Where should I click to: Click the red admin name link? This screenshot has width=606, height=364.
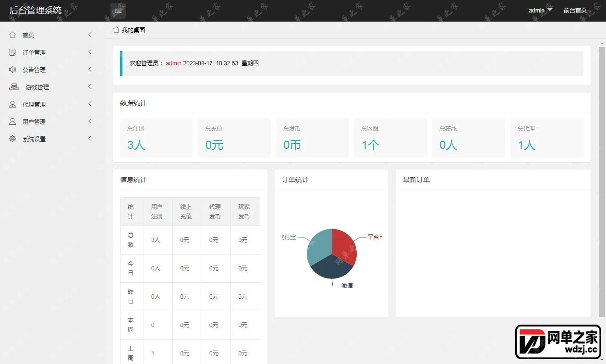point(173,63)
